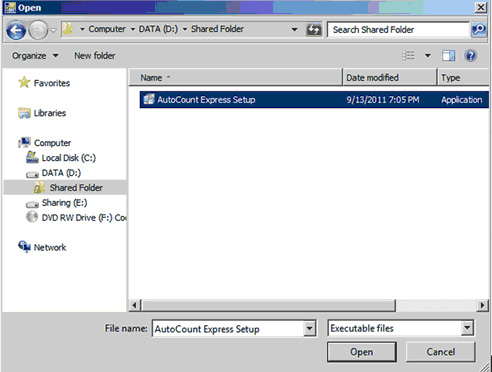Open the address bar history dropdown
This screenshot has width=492, height=372.
click(294, 29)
